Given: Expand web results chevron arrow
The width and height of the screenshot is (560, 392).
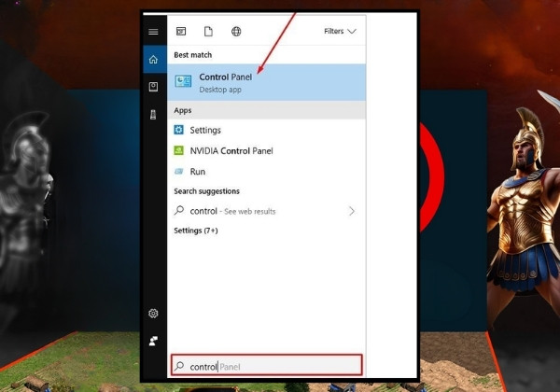Looking at the screenshot, I should pyautogui.click(x=352, y=211).
